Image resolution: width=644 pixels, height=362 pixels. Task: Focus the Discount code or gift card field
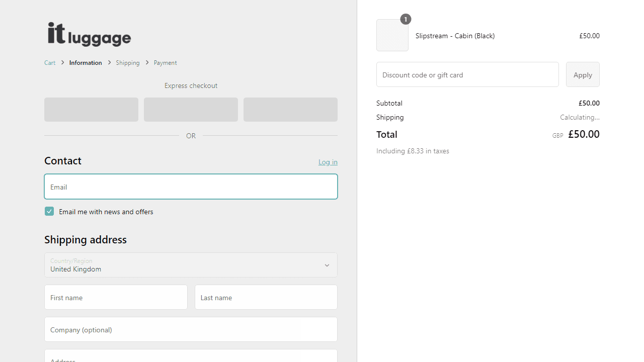(467, 74)
